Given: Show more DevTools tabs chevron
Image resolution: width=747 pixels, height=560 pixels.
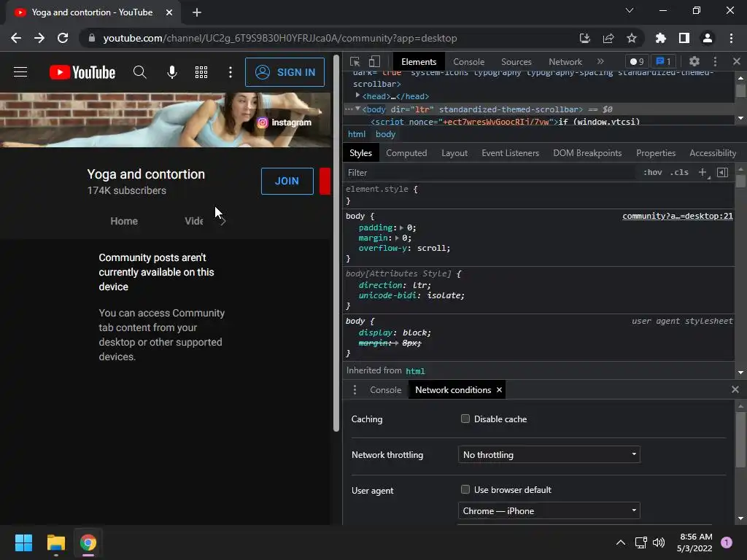Looking at the screenshot, I should [600, 61].
